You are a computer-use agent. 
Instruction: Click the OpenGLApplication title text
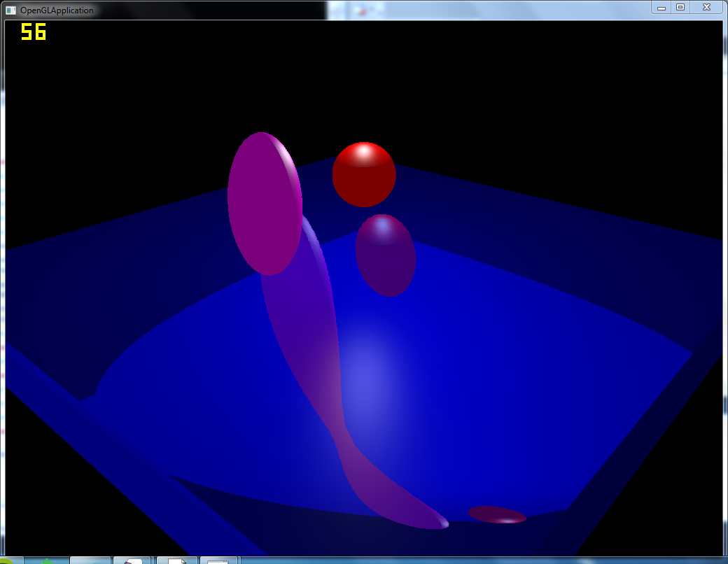[57, 10]
